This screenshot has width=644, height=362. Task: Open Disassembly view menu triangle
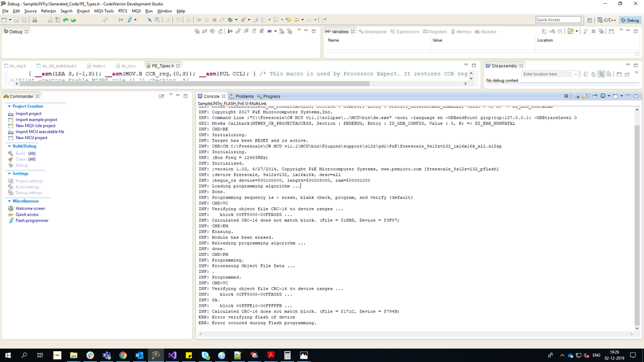(x=636, y=73)
